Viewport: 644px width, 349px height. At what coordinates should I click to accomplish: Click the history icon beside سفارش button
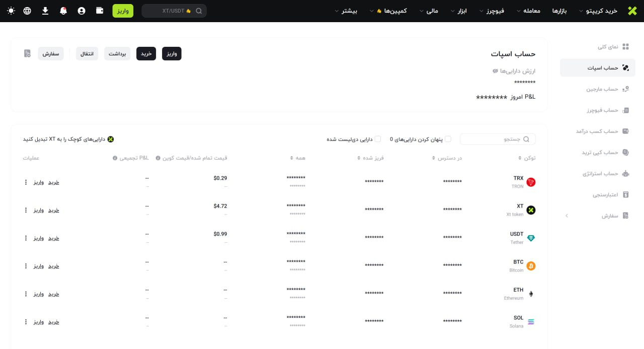click(x=27, y=53)
